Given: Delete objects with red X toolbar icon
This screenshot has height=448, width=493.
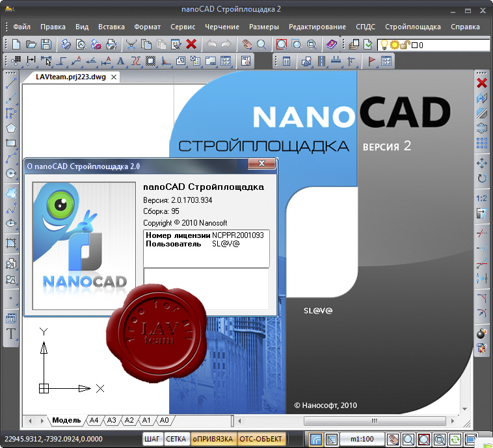Looking at the screenshot, I should click(191, 44).
